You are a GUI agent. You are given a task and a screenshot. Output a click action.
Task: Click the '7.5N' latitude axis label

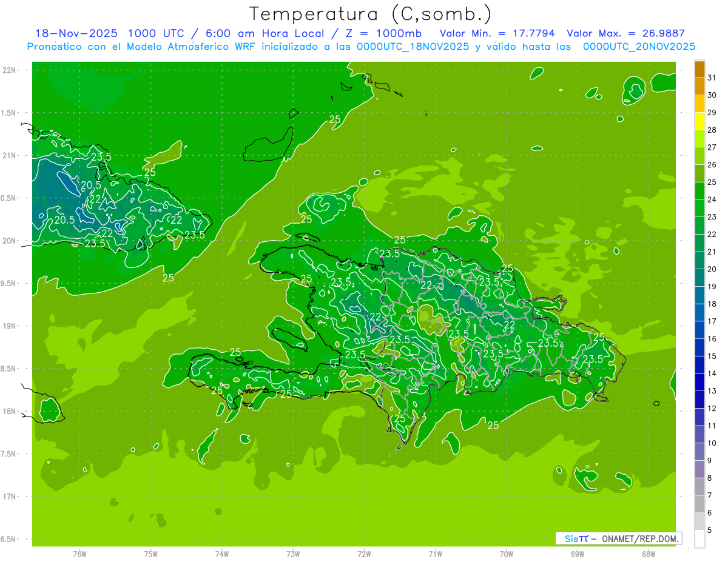(9, 454)
